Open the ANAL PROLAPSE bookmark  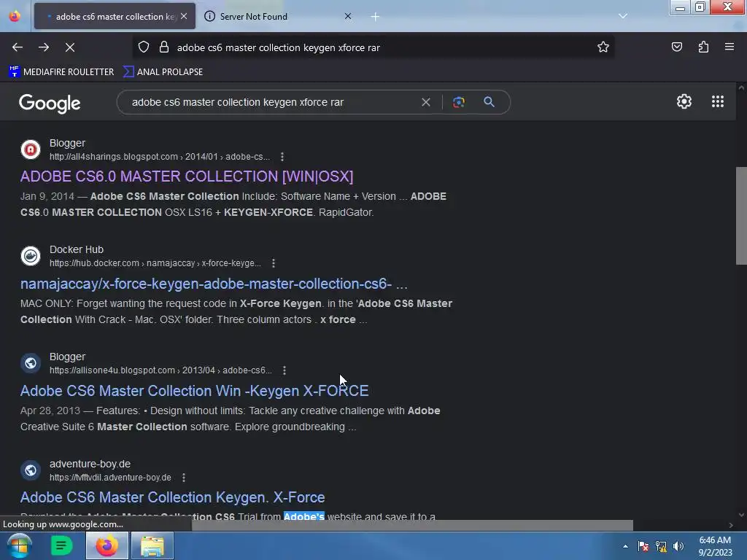163,72
